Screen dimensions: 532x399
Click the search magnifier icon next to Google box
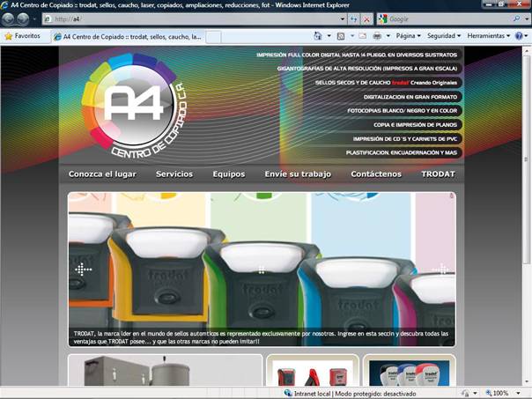tap(516, 18)
